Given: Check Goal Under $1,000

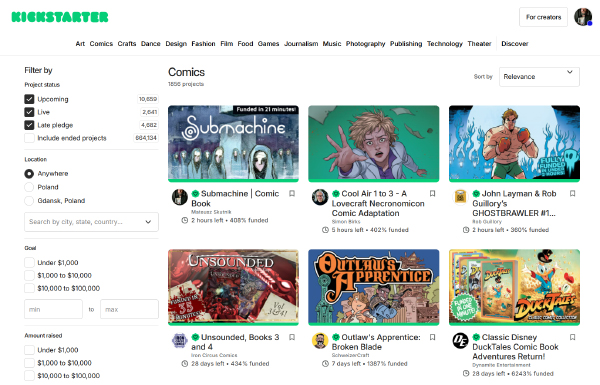Looking at the screenshot, I should click(x=29, y=263).
